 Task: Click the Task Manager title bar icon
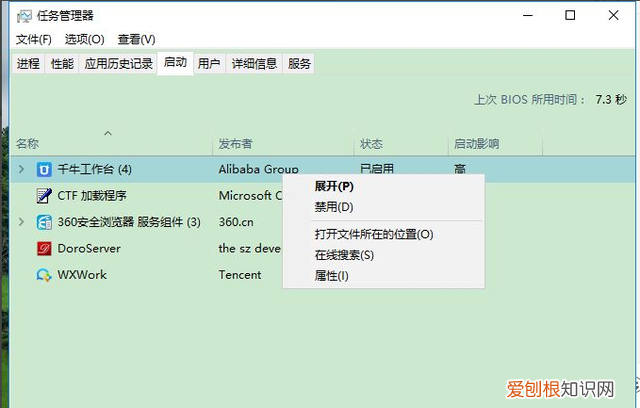[24, 16]
